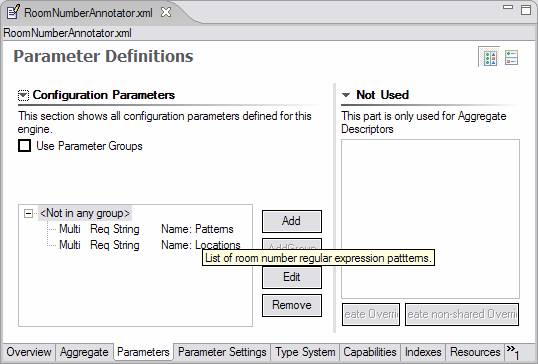The height and width of the screenshot is (364, 538).
Task: Enable Use Parameter Groups checkbox
Action: tap(24, 146)
